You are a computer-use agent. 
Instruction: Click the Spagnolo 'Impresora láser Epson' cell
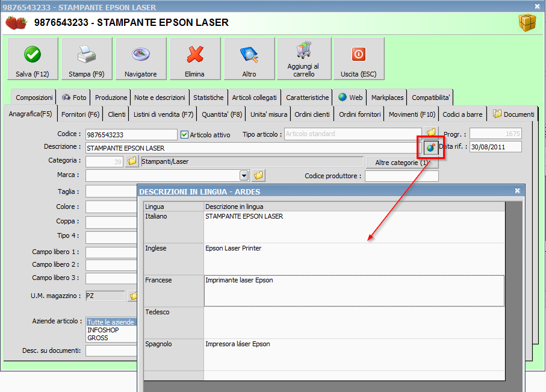354,355
